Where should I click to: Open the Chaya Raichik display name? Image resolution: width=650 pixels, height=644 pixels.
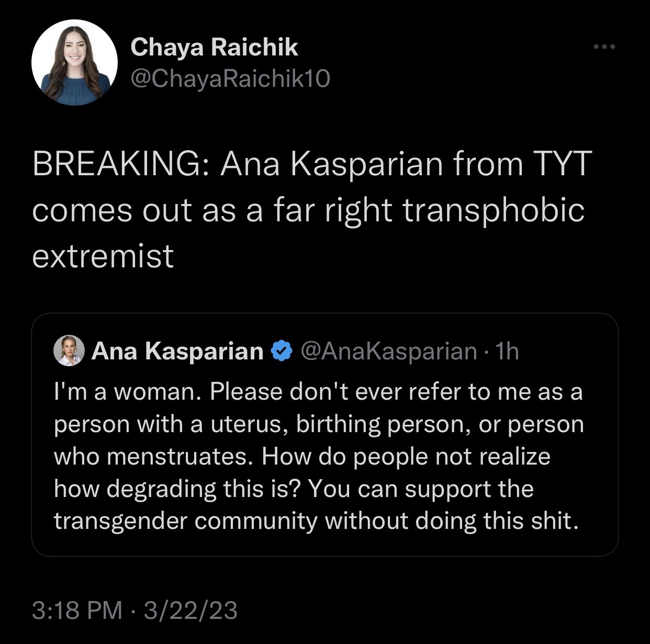click(x=214, y=48)
